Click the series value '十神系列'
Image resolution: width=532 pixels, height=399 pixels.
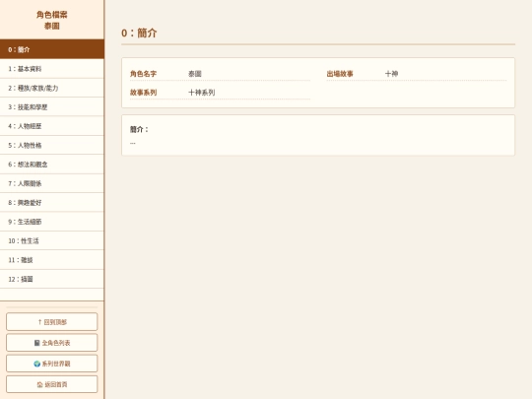pos(202,93)
